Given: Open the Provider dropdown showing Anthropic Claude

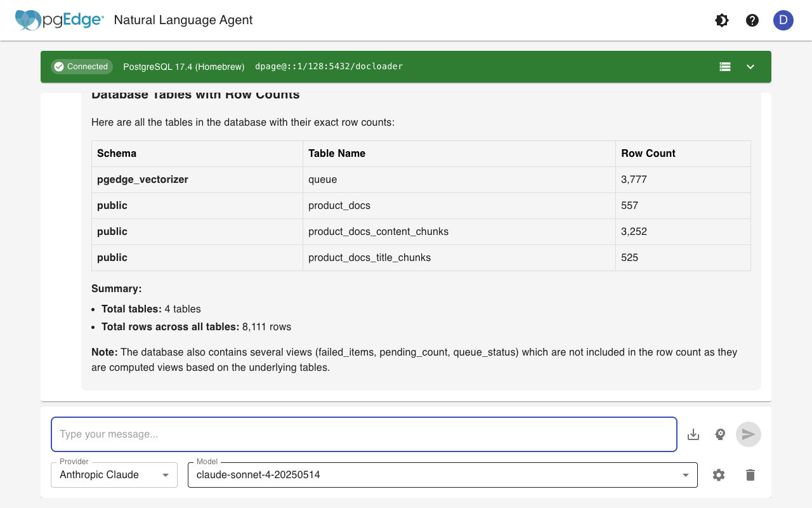Looking at the screenshot, I should (114, 474).
